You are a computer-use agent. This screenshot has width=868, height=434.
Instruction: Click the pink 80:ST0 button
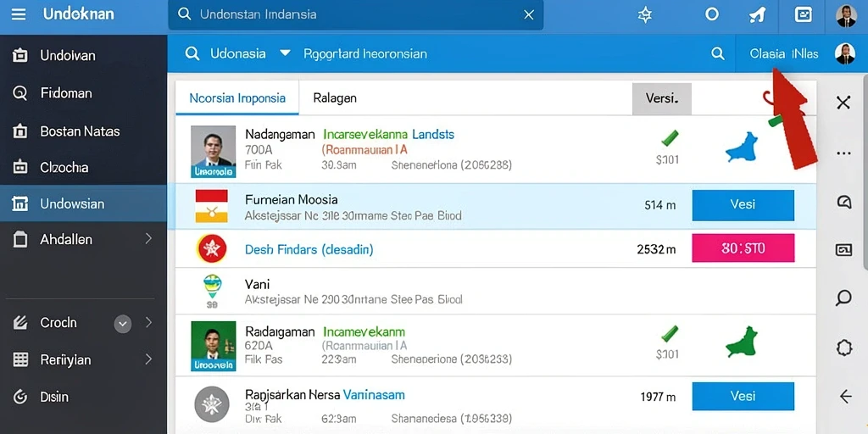743,248
